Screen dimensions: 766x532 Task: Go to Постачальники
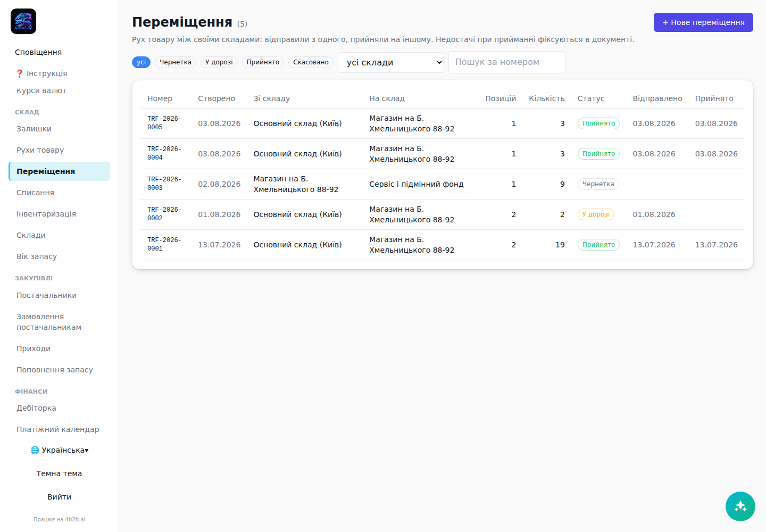(x=59, y=295)
